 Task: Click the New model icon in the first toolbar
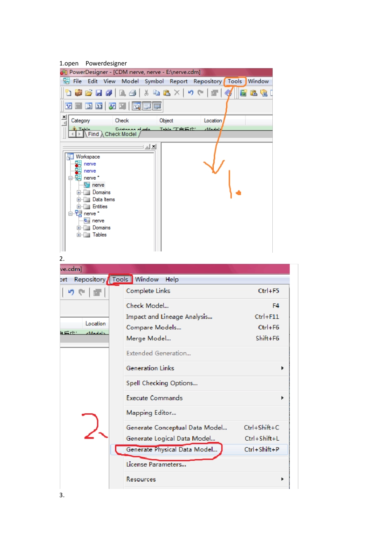click(68, 93)
